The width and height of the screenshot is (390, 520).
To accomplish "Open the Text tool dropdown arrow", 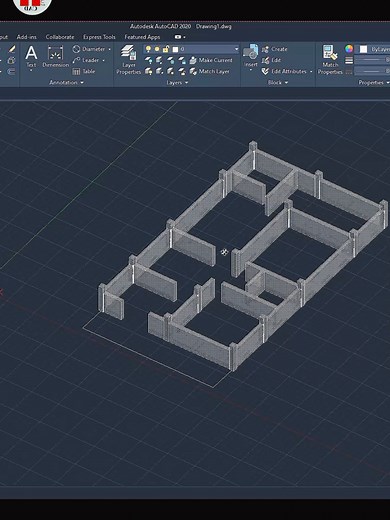I will [31, 71].
